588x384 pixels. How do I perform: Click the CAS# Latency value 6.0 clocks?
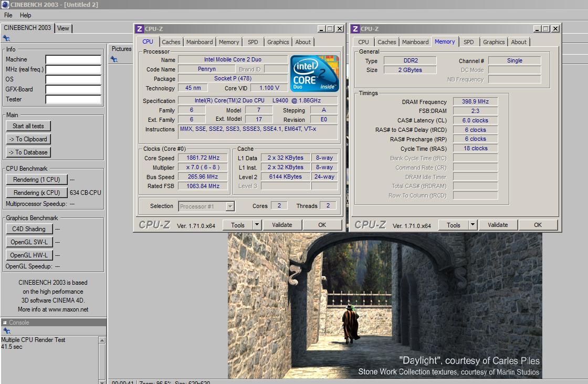pyautogui.click(x=475, y=120)
